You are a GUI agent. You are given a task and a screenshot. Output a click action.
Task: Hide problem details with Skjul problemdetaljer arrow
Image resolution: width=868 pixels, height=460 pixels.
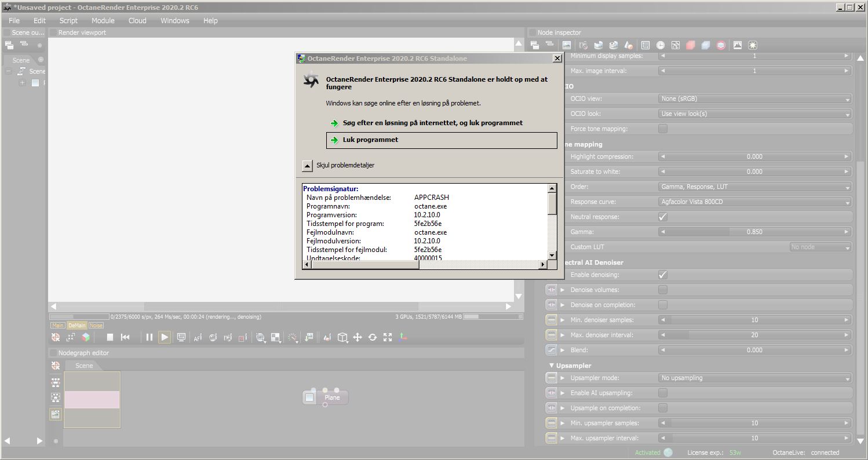click(x=308, y=165)
